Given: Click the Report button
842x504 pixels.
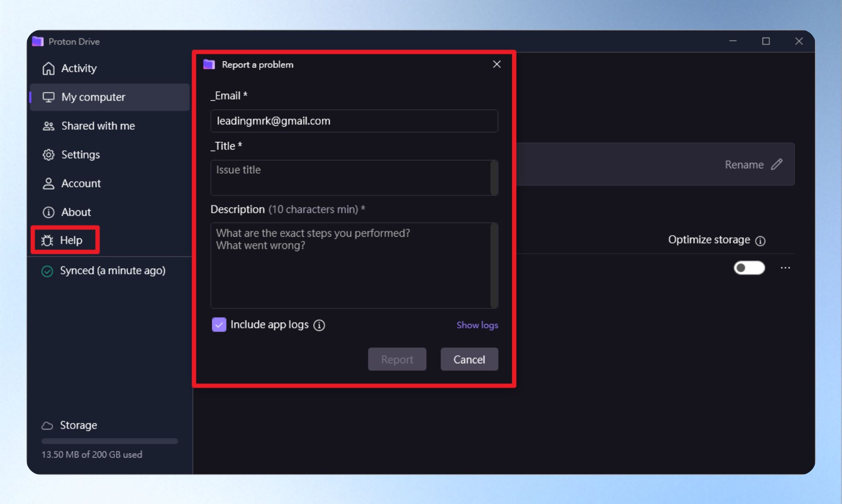Looking at the screenshot, I should [397, 359].
